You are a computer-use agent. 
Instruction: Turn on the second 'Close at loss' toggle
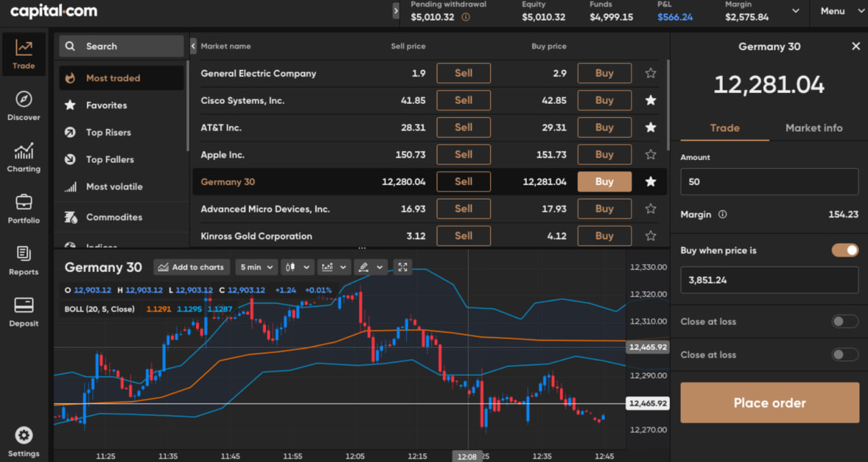click(x=845, y=355)
